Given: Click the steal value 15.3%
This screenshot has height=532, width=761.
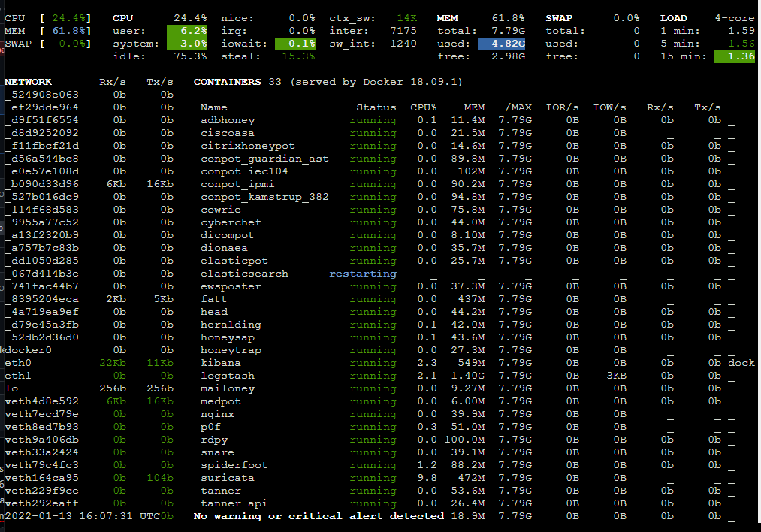Looking at the screenshot, I should pyautogui.click(x=298, y=56).
